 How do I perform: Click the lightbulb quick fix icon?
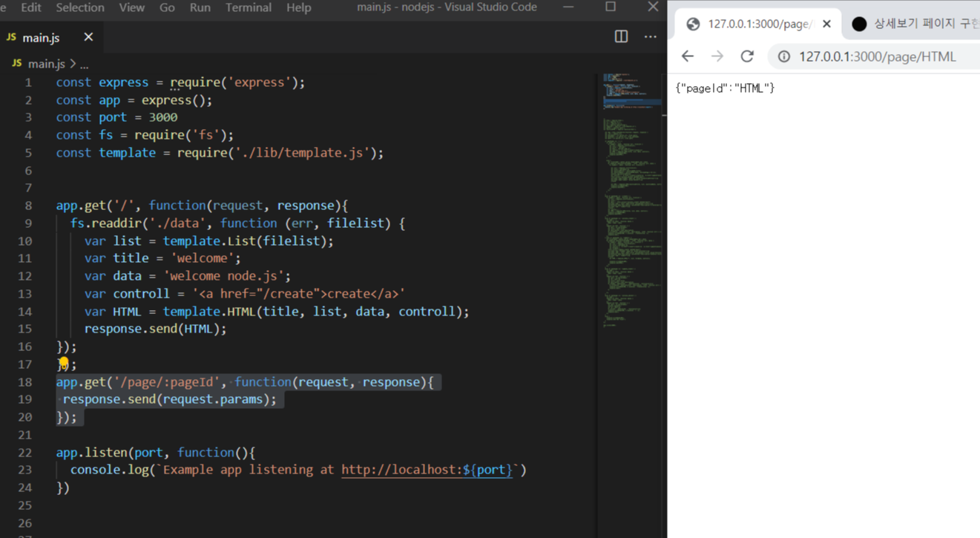63,363
